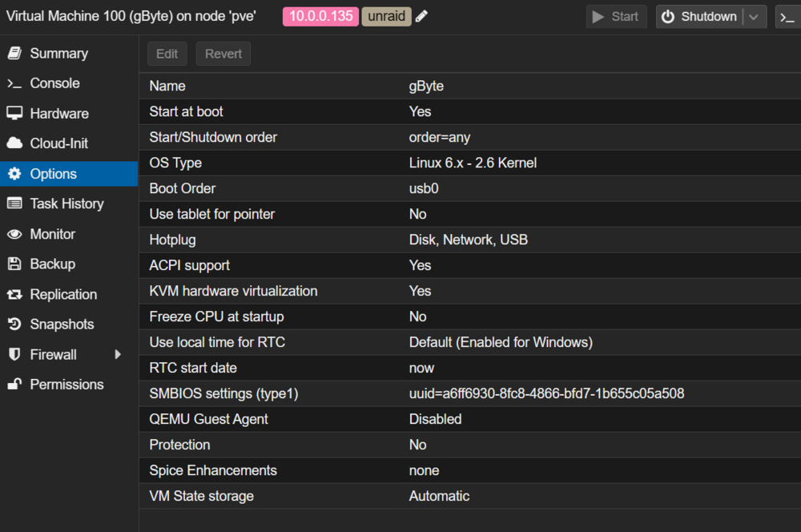Select the Spice Enhancements row

coord(470,470)
